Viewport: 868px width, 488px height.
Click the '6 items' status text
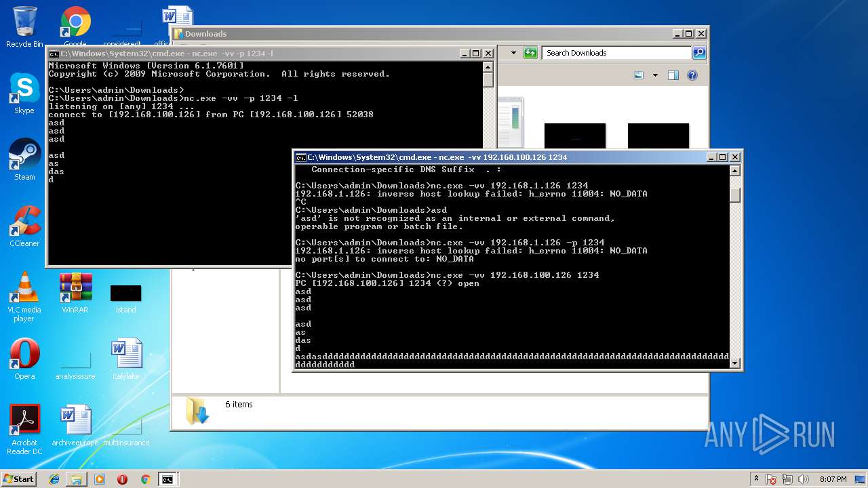click(239, 405)
